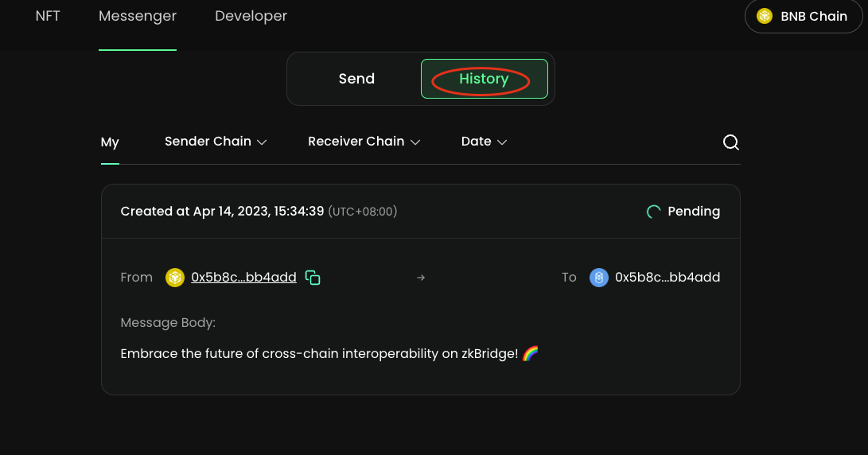Expand the Date filter dropdown
This screenshot has height=455, width=868.
coord(484,142)
